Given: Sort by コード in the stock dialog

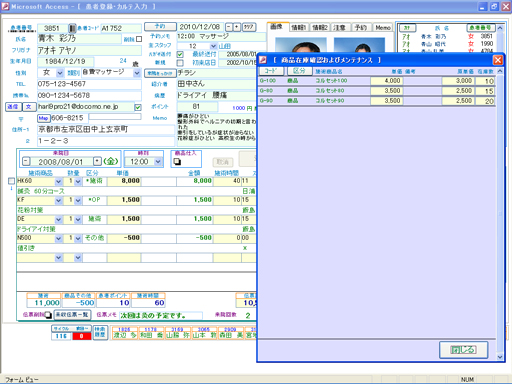Looking at the screenshot, I should point(272,71).
